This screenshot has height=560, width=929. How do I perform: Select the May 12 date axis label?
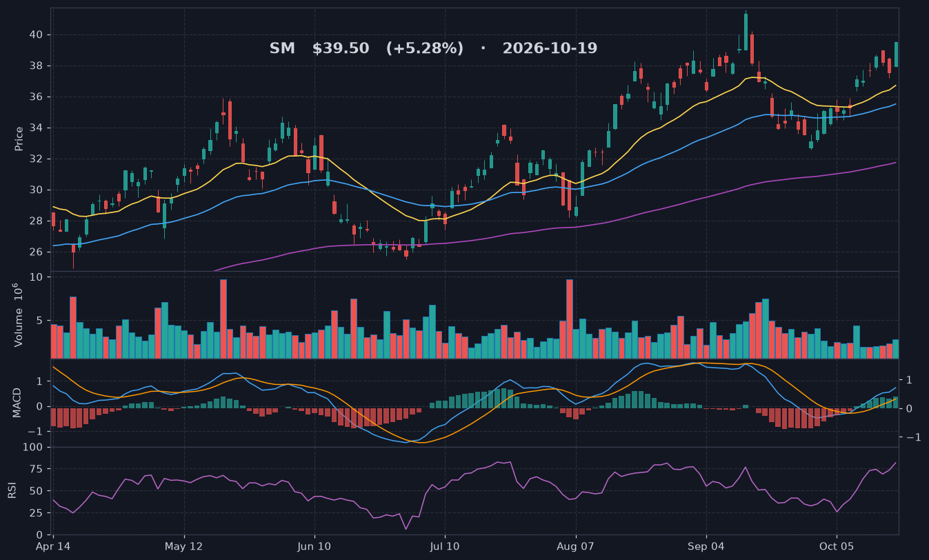point(184,546)
